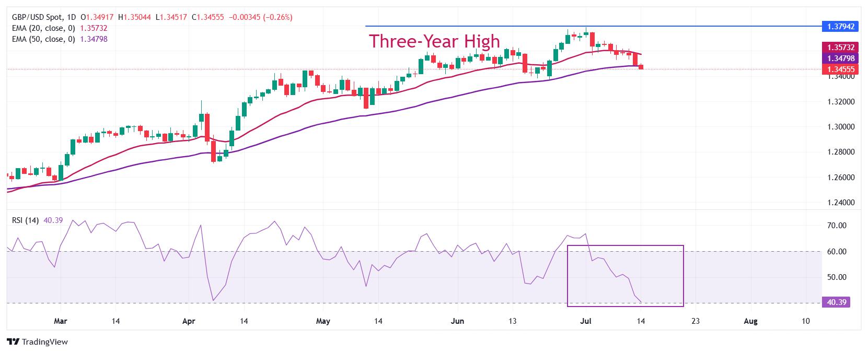Image resolution: width=868 pixels, height=353 pixels.
Task: Click the Apr date on time axis
Action: pyautogui.click(x=188, y=322)
